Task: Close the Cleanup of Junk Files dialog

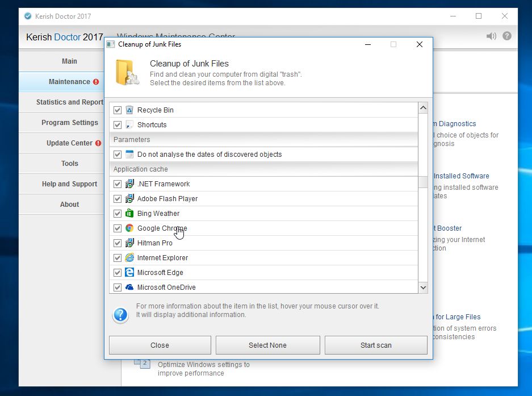Action: 420,44
